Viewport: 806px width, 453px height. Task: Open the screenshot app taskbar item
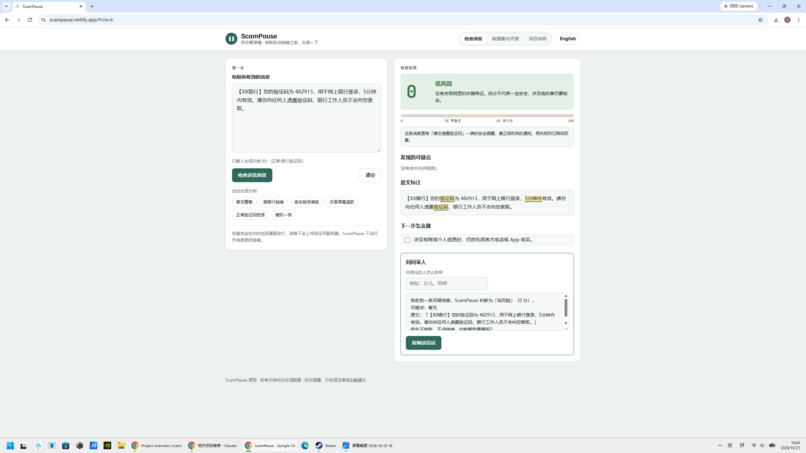pyautogui.click(x=368, y=445)
